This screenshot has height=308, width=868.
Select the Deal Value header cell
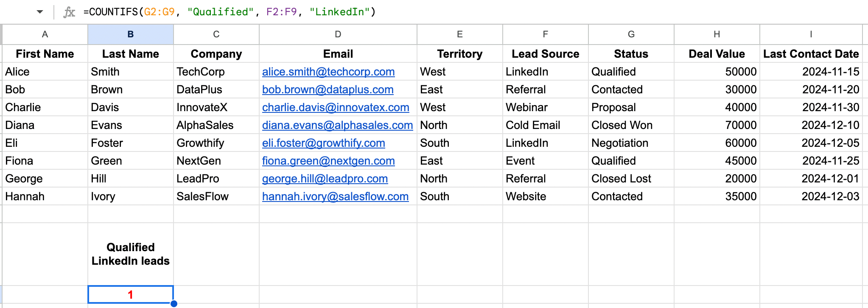717,54
